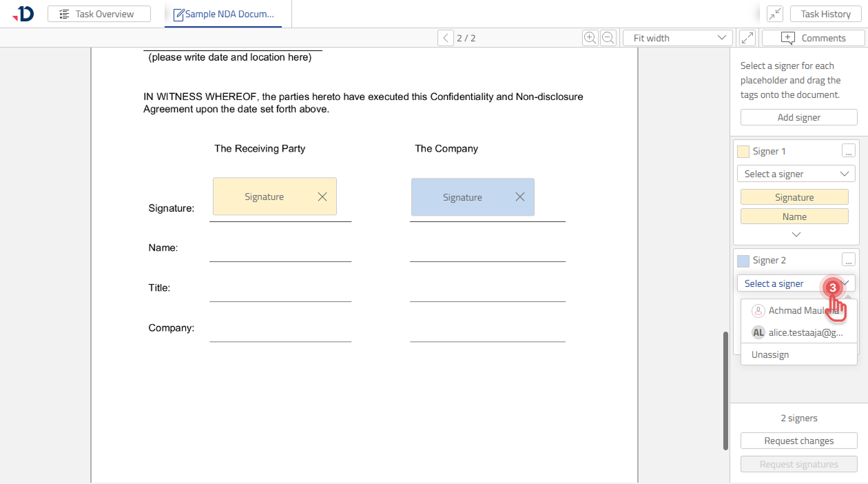This screenshot has height=484, width=868.
Task: Expand more Signer 1 tag options
Action: 796,234
